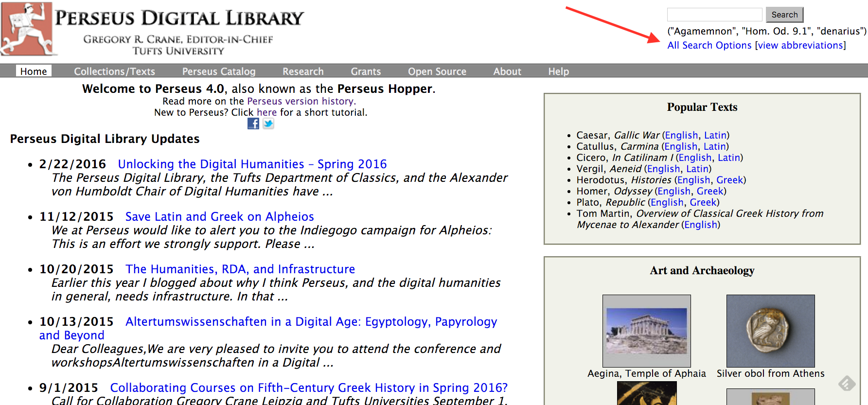This screenshot has width=868, height=405.
Task: Click the Art and Archaeology heading
Action: pos(702,270)
